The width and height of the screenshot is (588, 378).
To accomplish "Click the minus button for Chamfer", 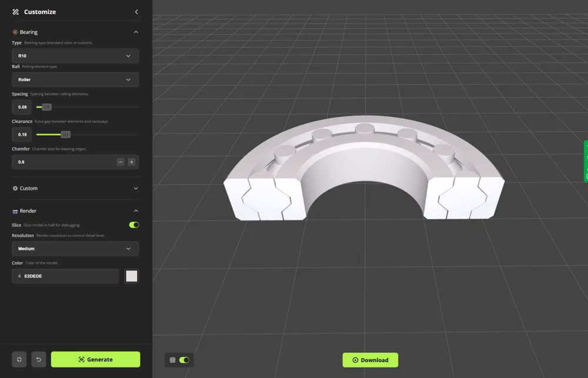I will click(x=121, y=162).
